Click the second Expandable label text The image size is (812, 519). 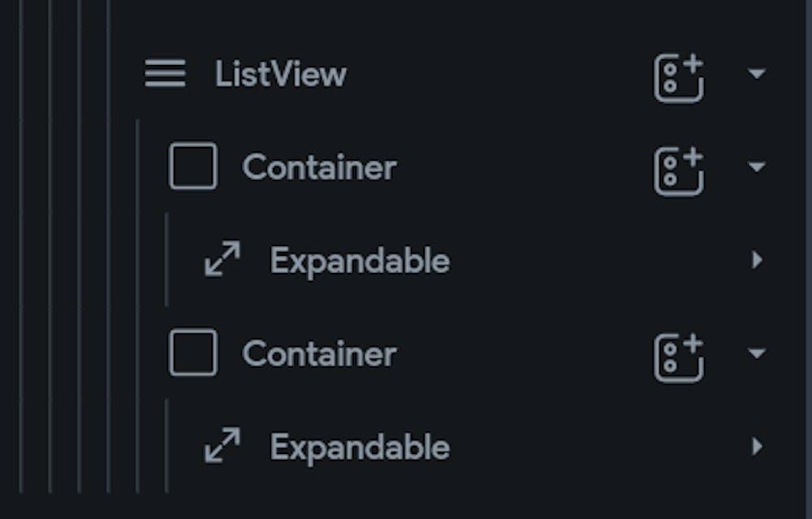coord(360,447)
